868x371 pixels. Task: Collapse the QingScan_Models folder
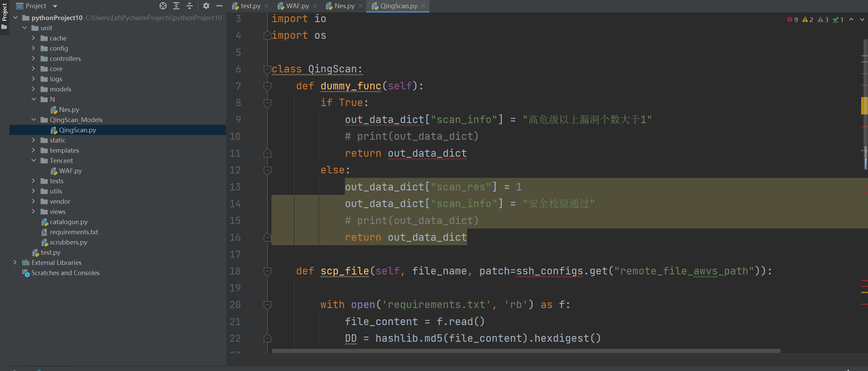point(34,120)
